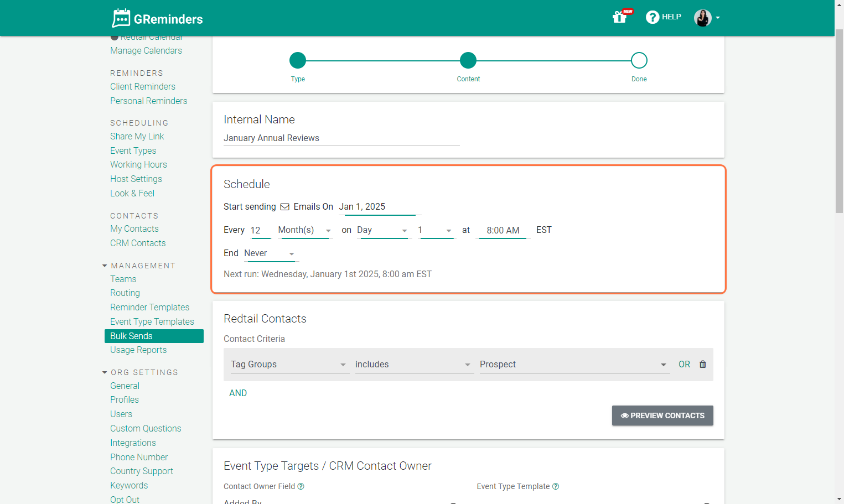The height and width of the screenshot is (504, 844).
Task: Edit the January Annual Reviews name field
Action: [x=340, y=138]
